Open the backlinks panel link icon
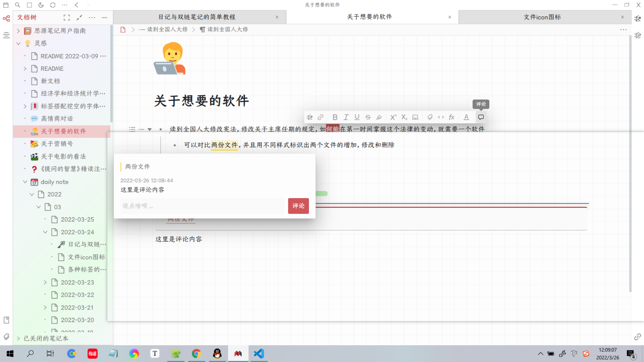Viewport: 644px width, 362px height. tap(638, 337)
